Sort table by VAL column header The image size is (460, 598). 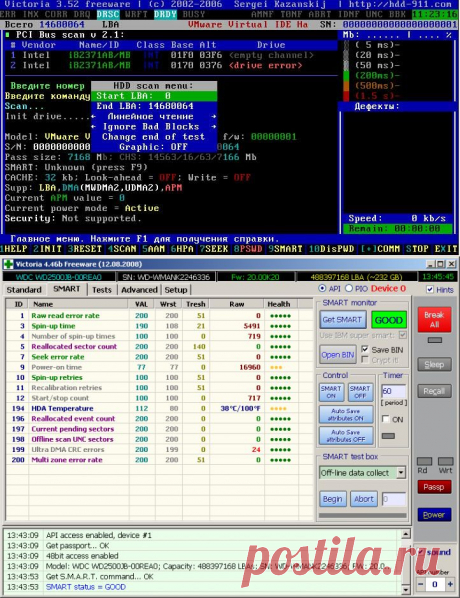pos(141,304)
